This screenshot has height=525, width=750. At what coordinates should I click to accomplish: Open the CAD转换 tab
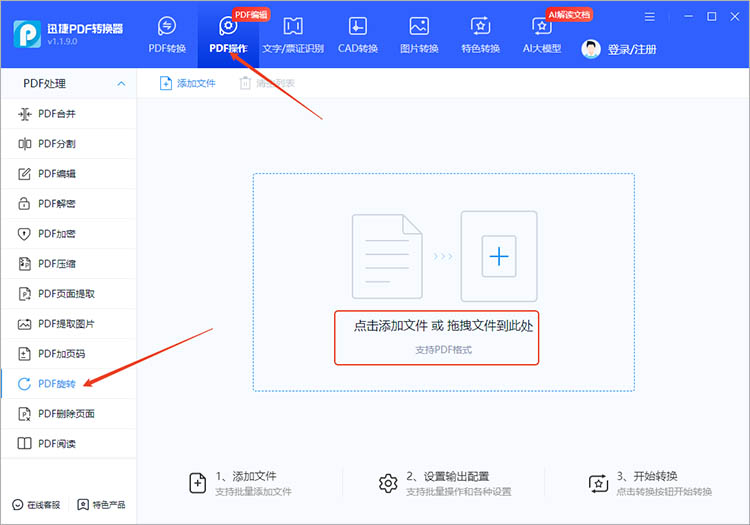pyautogui.click(x=358, y=34)
